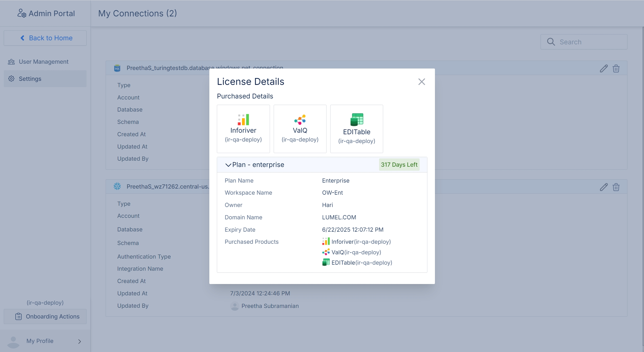Close the License Details dialog
This screenshot has height=352, width=644.
(422, 82)
